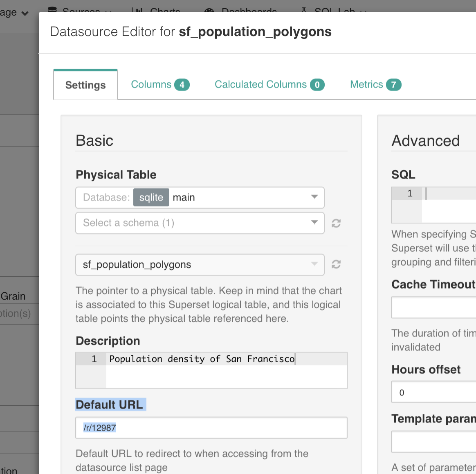Refresh the physical table list

tap(336, 264)
